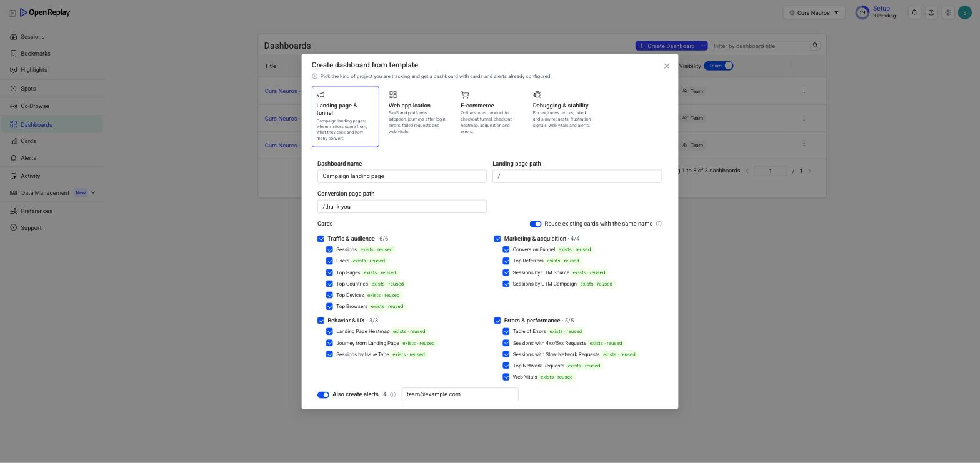This screenshot has height=463, width=980.
Task: Click the Filter by dashboard title field
Action: click(x=761, y=46)
